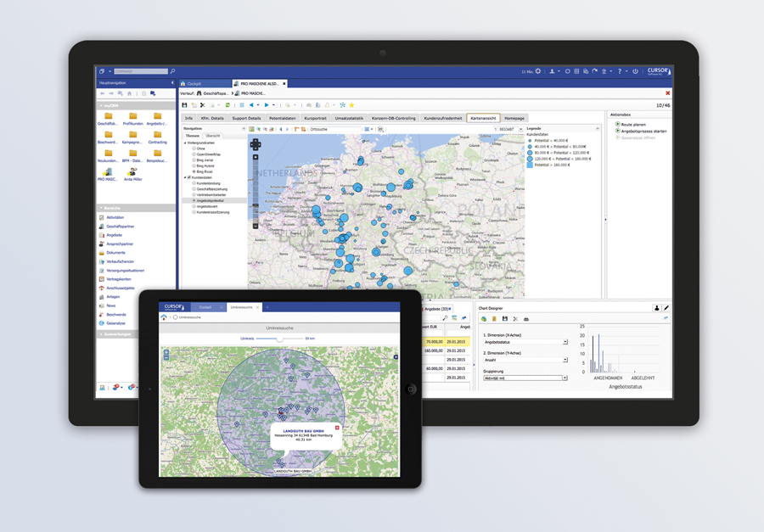Screen dimensions: 764x532
Task: Click the green refresh icon in the toolbar
Action: 228,105
